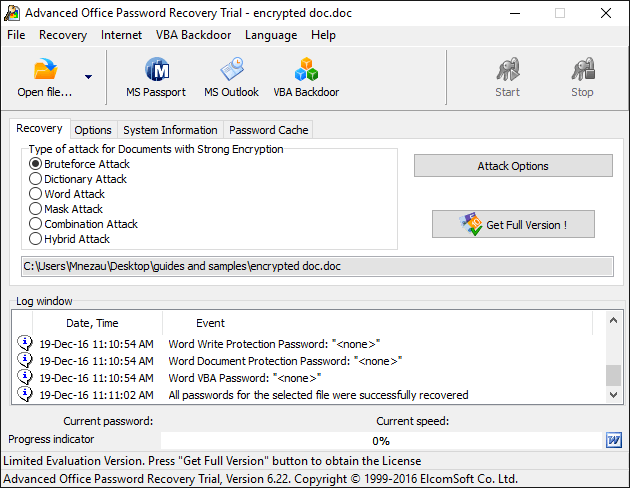Image resolution: width=630 pixels, height=488 pixels.
Task: Click info icon of Word VBA Password entry
Action: [25, 377]
